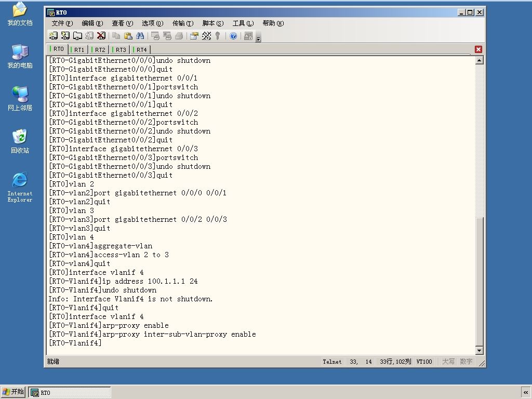532x399 pixels.
Task: Click the terminal scrollbar up arrow
Action: [x=479, y=60]
